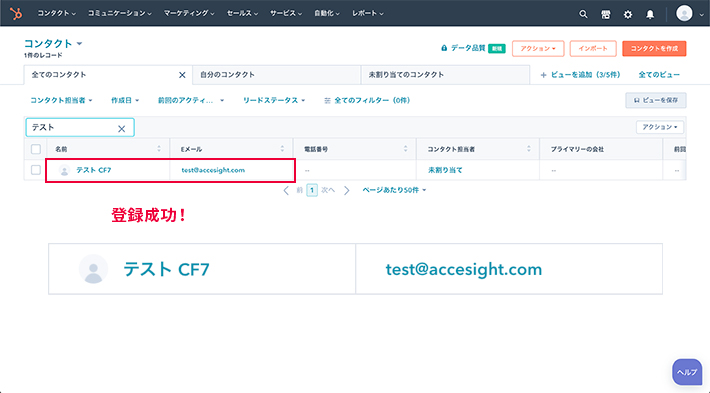Open the test@accesight.com email link

(213, 170)
